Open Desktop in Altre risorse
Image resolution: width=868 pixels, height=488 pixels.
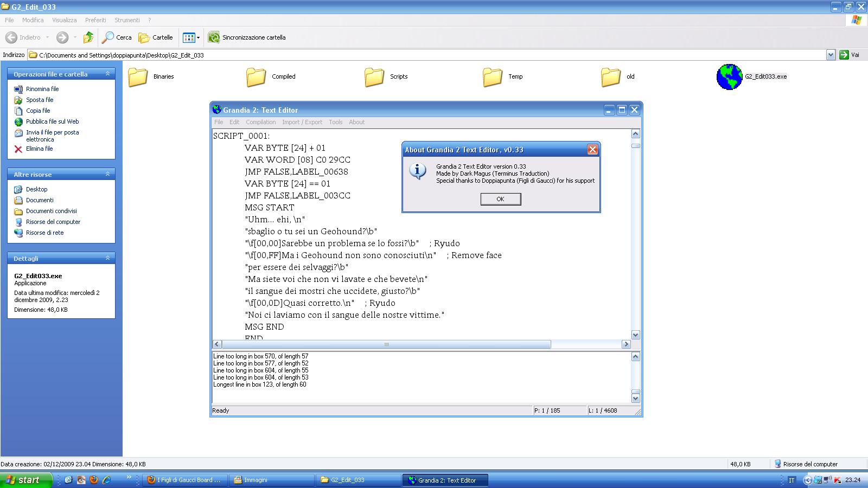click(x=37, y=189)
